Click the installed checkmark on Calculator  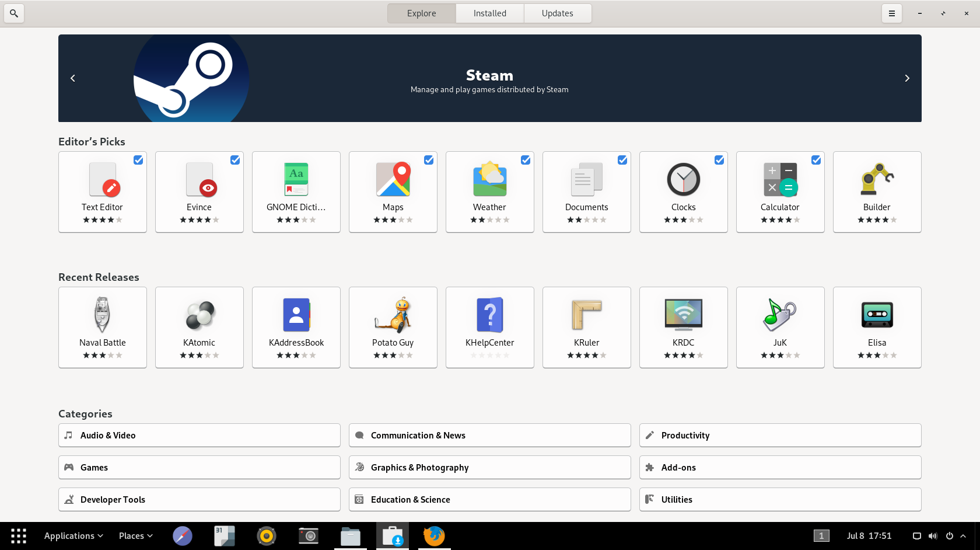tap(816, 160)
